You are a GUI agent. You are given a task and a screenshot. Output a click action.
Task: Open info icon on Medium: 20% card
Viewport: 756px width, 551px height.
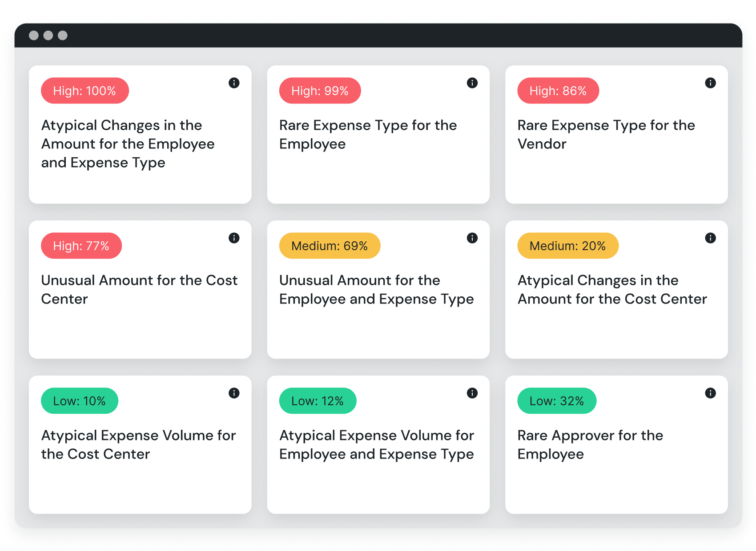pos(711,238)
